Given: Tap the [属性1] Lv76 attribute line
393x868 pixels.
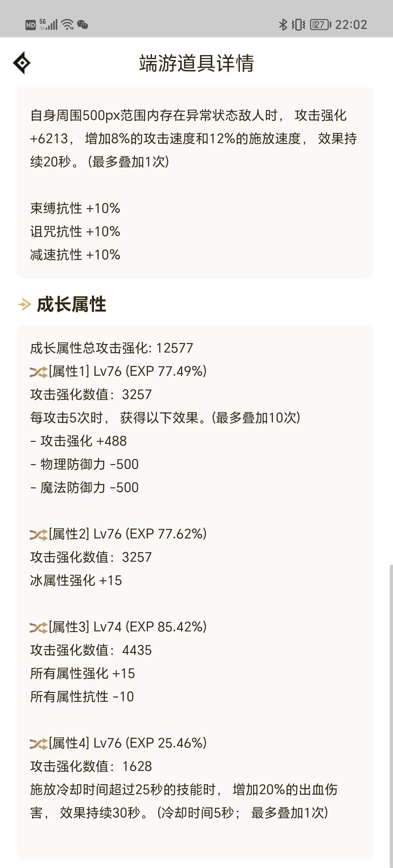Looking at the screenshot, I should click(x=128, y=371).
